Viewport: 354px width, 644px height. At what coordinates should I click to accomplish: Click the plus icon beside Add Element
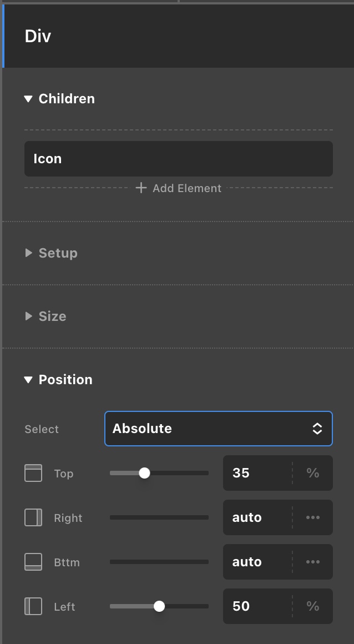[x=141, y=188]
